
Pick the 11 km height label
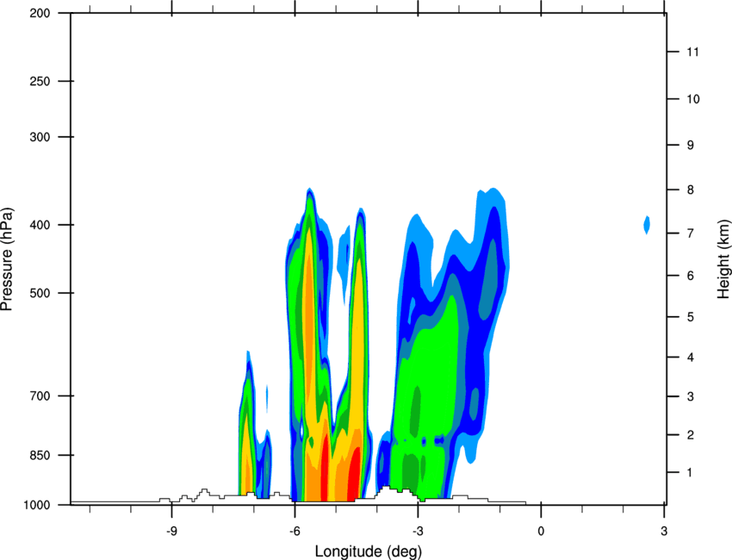click(x=693, y=52)
